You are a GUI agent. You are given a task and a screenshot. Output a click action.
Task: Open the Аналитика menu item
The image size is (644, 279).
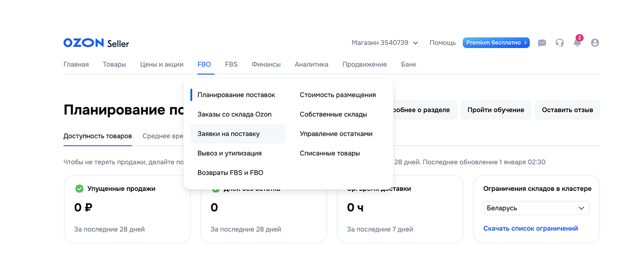(x=311, y=64)
